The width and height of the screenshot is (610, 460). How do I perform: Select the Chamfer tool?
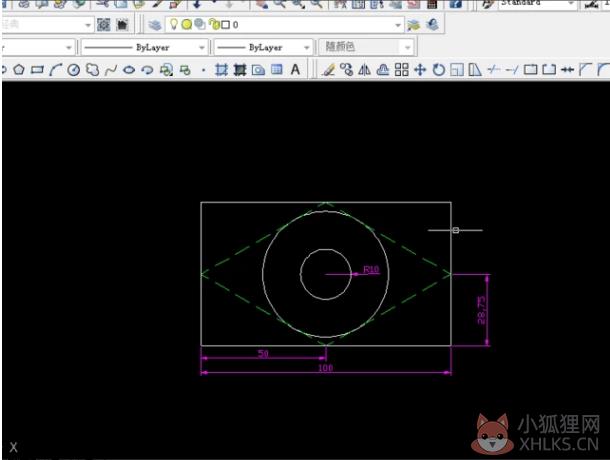pos(585,70)
